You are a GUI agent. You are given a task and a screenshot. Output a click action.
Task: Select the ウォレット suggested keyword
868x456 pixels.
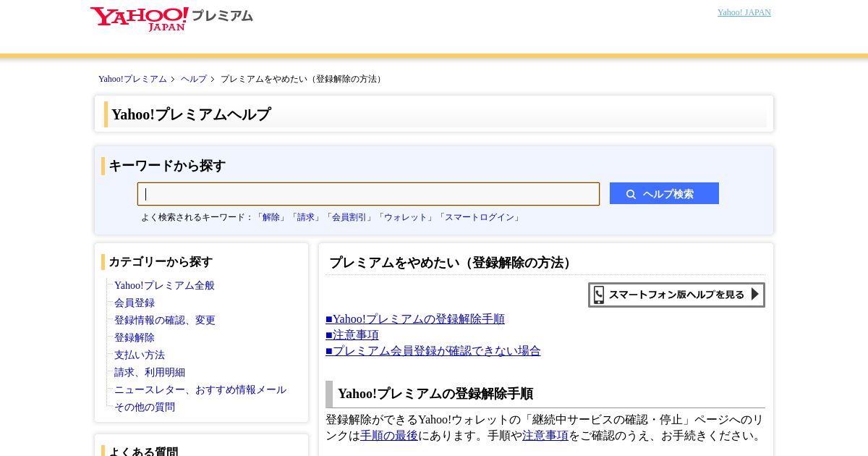tap(406, 217)
